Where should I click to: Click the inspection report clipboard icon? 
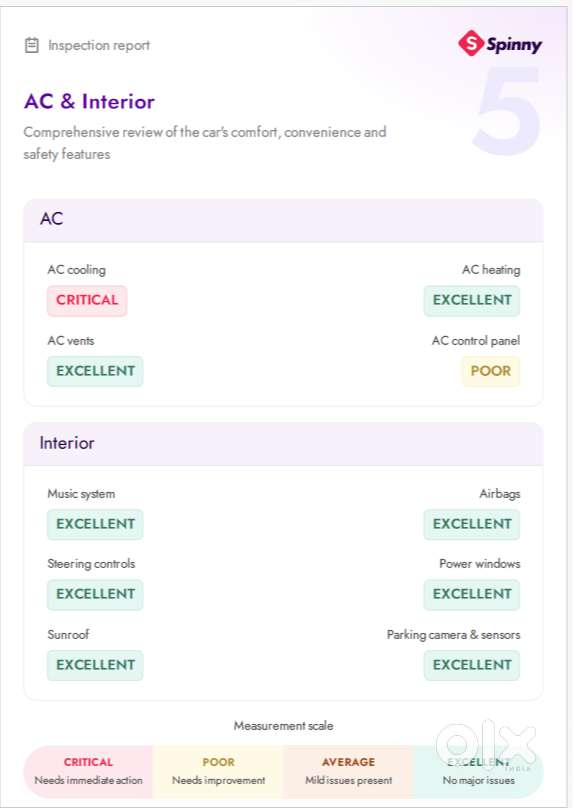(31, 45)
